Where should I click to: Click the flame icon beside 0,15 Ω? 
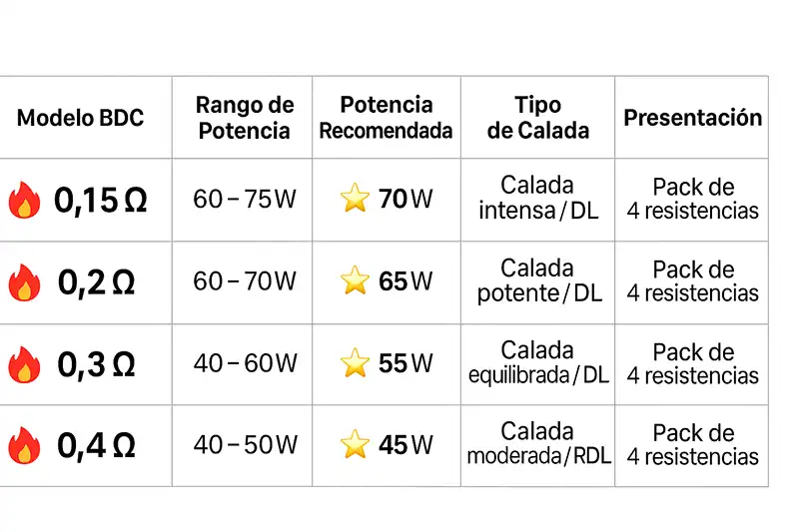[x=24, y=201]
